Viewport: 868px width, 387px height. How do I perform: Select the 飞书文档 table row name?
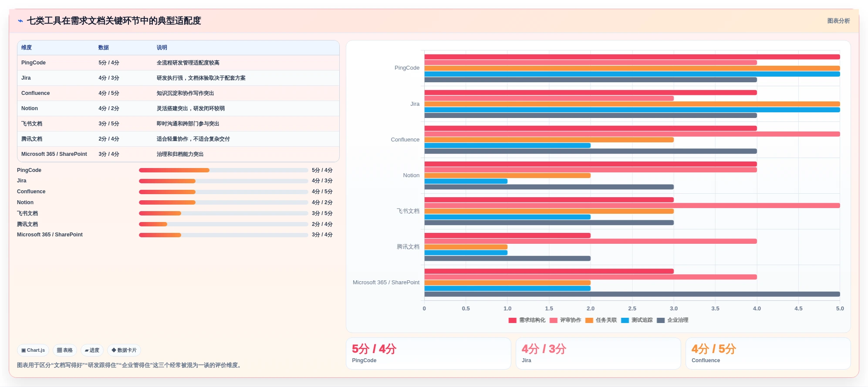[32, 124]
